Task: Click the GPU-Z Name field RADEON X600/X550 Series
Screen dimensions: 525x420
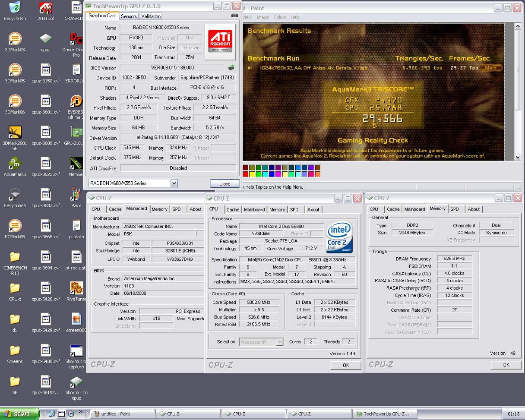Action: 161,28
